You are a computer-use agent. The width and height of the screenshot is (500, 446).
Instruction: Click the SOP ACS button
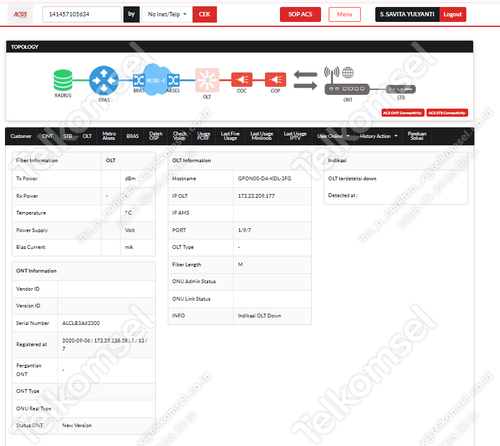pyautogui.click(x=300, y=14)
